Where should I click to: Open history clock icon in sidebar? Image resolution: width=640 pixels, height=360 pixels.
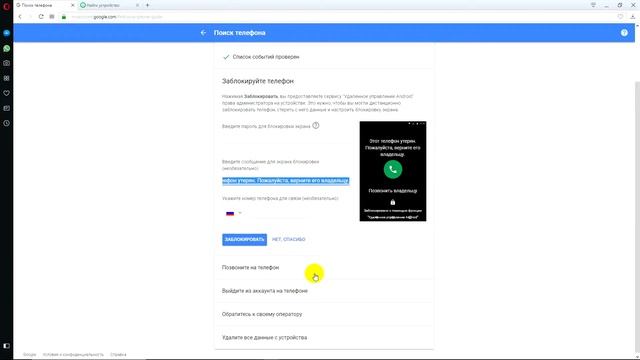tap(7, 123)
